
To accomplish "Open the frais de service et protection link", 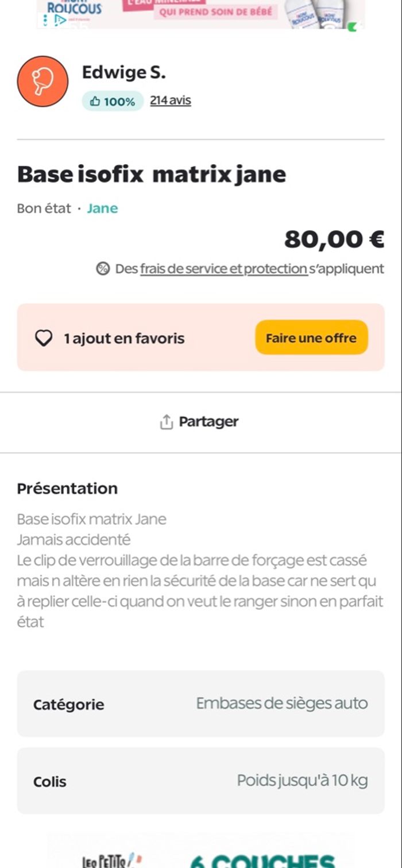I will 223,269.
